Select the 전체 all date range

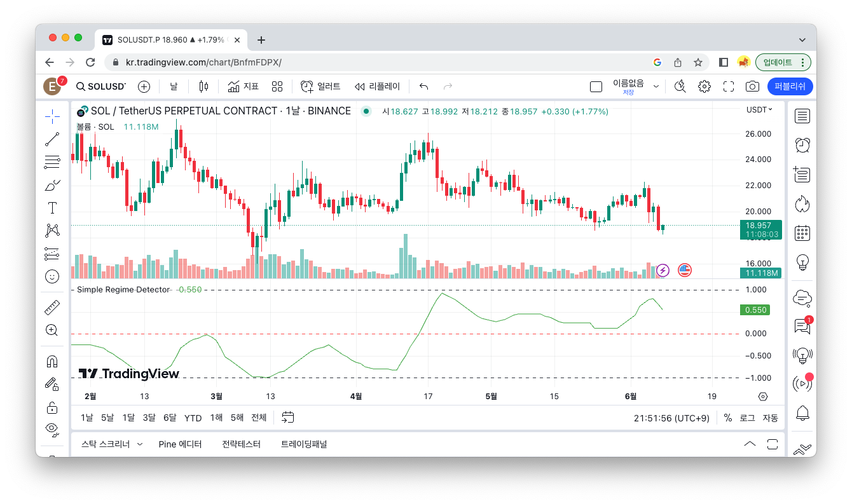(259, 418)
